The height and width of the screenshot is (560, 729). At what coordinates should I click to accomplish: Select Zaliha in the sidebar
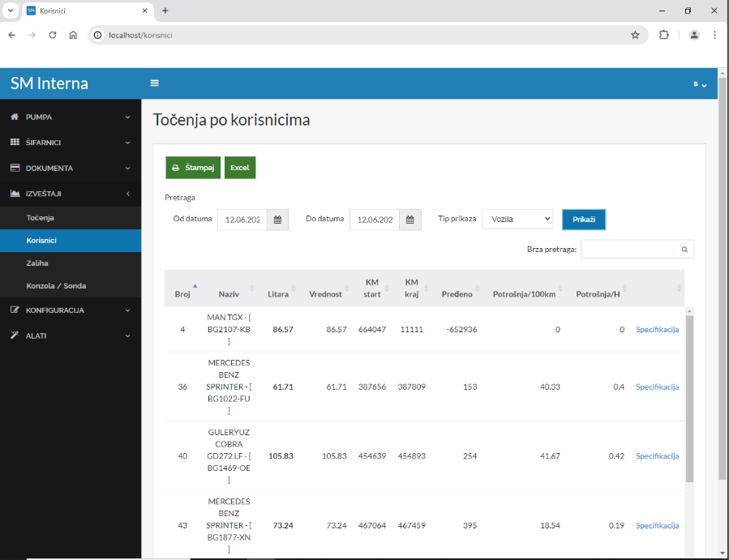[x=37, y=263]
